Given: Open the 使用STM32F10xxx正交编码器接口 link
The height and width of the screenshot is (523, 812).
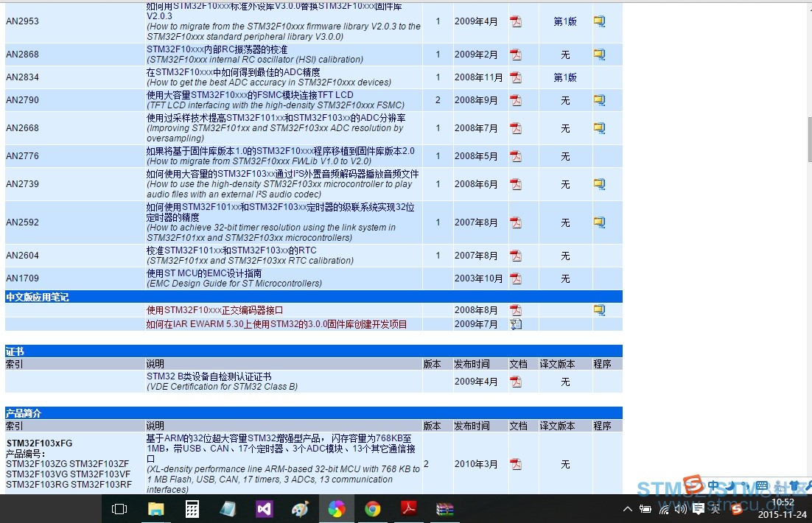Looking at the screenshot, I should pyautogui.click(x=214, y=310).
